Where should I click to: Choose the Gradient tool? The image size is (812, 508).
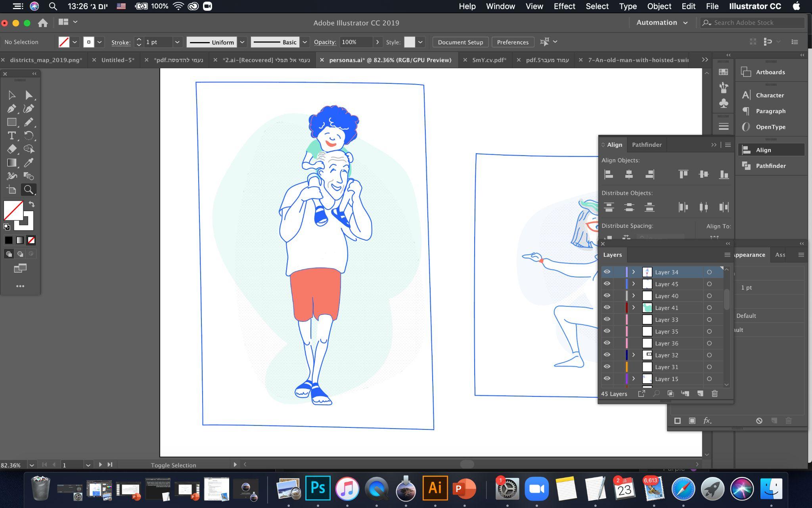(x=11, y=163)
